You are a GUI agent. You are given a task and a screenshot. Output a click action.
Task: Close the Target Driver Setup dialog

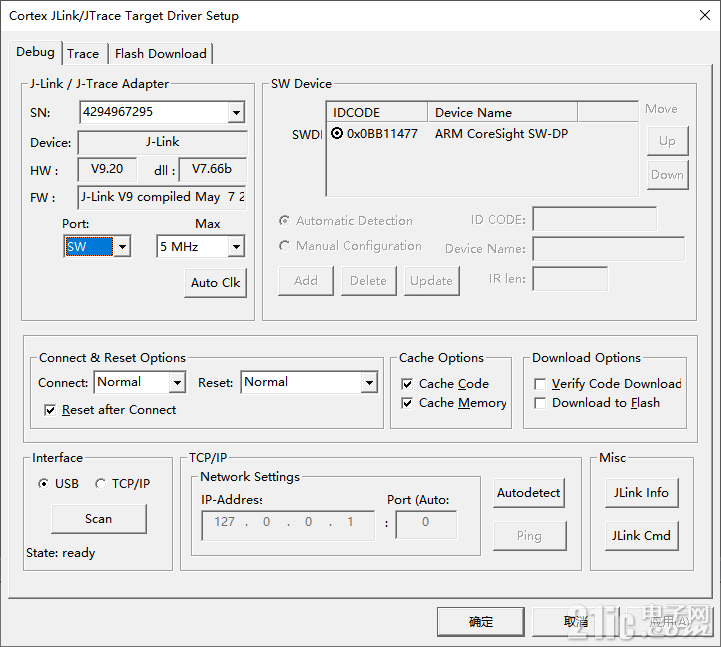[704, 15]
